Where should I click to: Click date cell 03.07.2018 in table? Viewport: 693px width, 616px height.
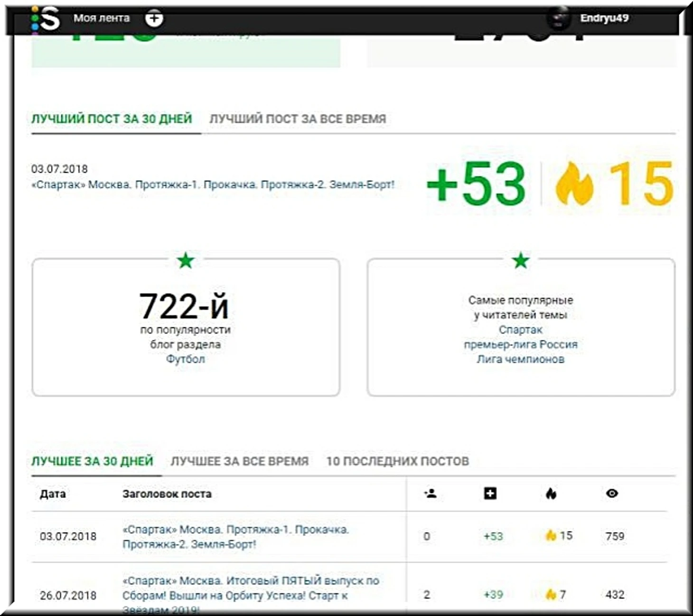point(68,536)
